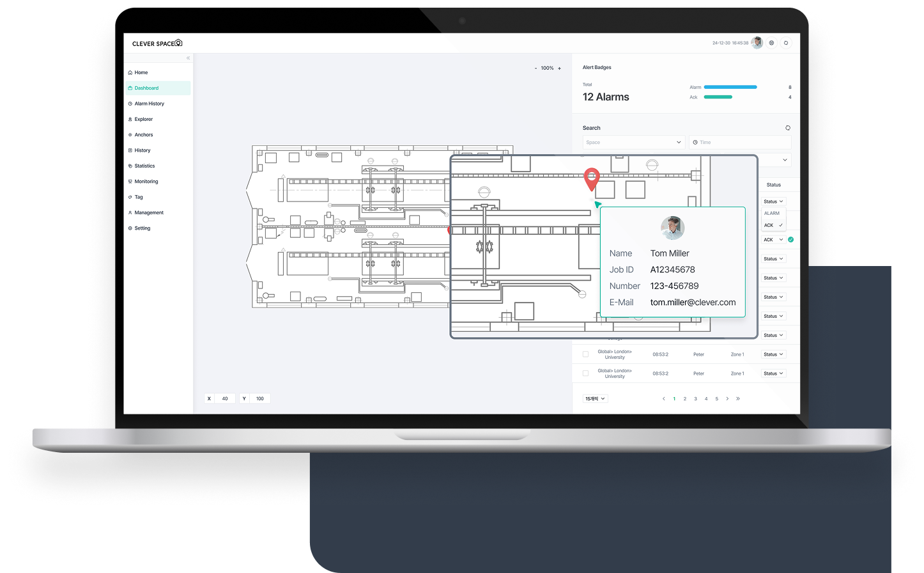924x573 pixels.
Task: Click the red location pin on the map
Action: (x=592, y=178)
